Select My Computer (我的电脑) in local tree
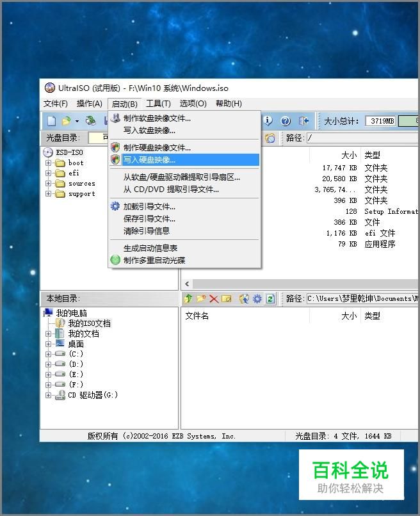The height and width of the screenshot is (516, 420). [x=72, y=313]
